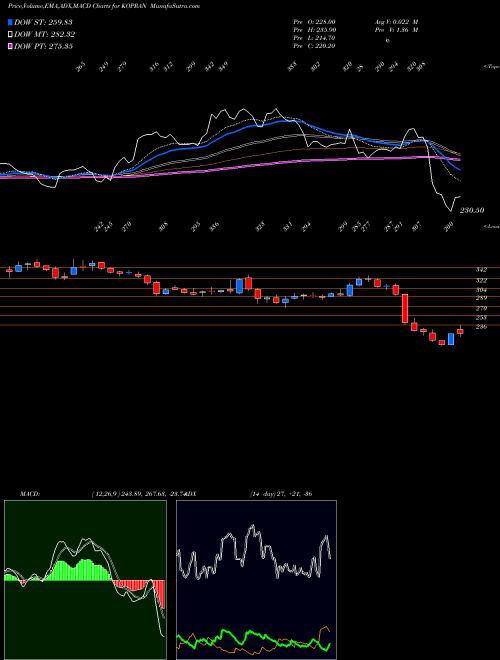Image resolution: width=500 pixels, height=660 pixels.
Task: Click the 279 price level label
Action: 481,309
